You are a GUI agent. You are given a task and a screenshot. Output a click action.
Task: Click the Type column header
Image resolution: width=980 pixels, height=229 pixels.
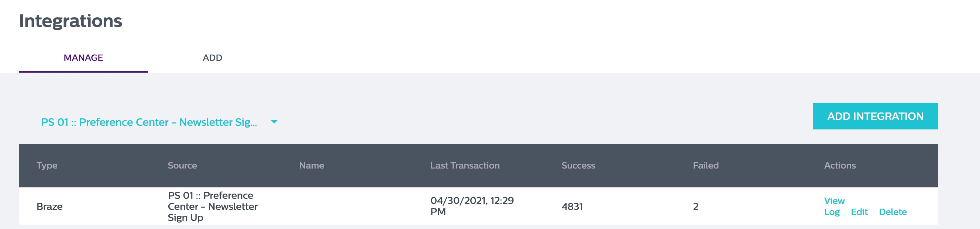pos(47,166)
